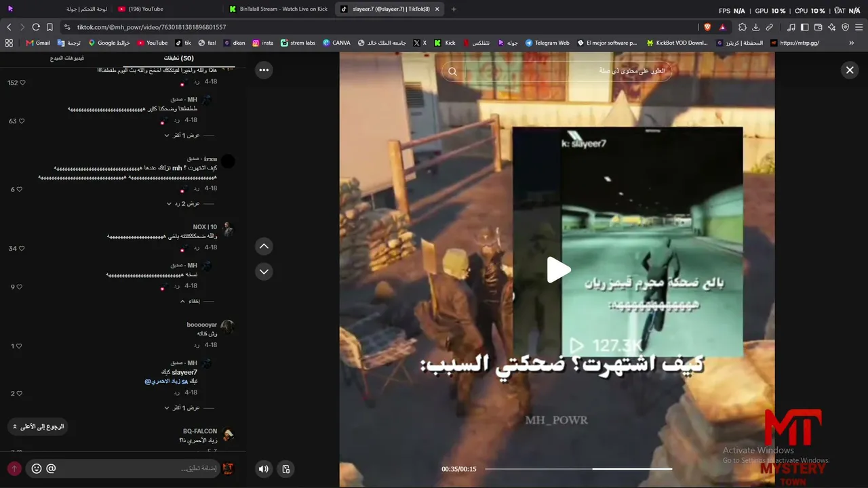Like the comment with 6 likes
This screenshot has height=488, width=868.
click(20, 189)
